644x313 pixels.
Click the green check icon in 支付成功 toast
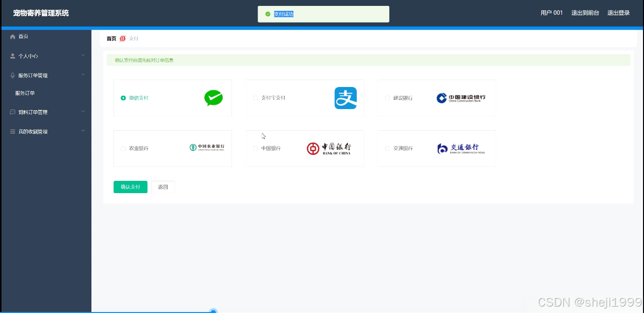pyautogui.click(x=268, y=14)
